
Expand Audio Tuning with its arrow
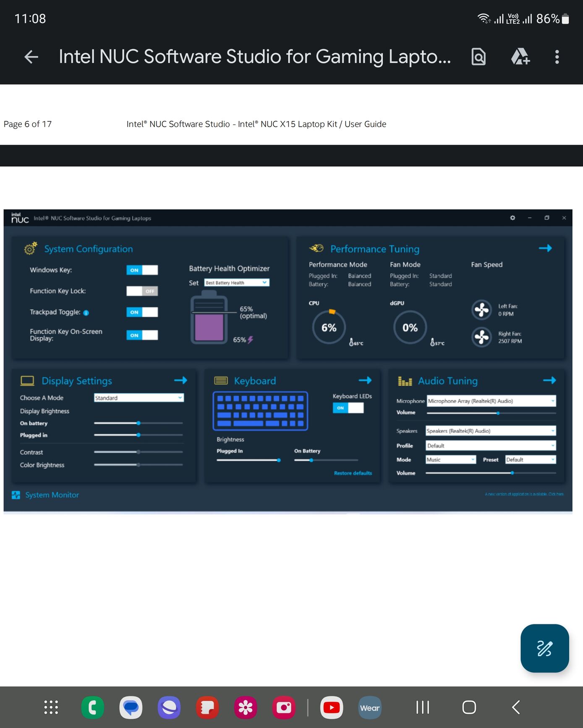(549, 380)
